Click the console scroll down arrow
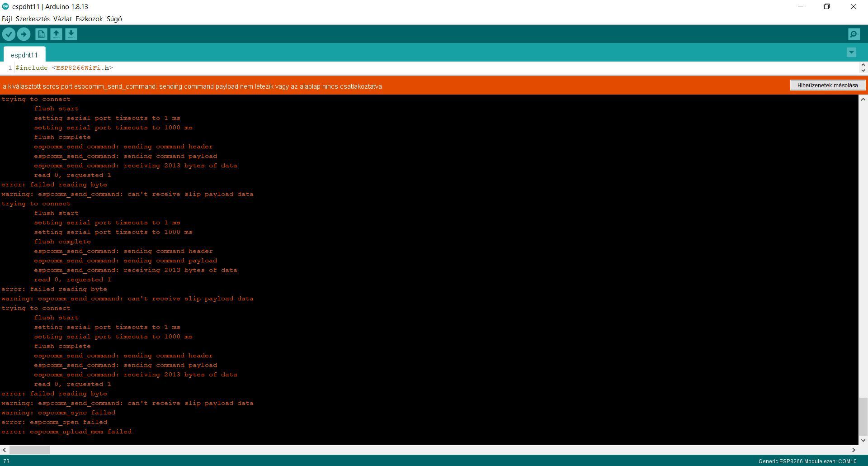The width and height of the screenshot is (868, 466). [863, 440]
